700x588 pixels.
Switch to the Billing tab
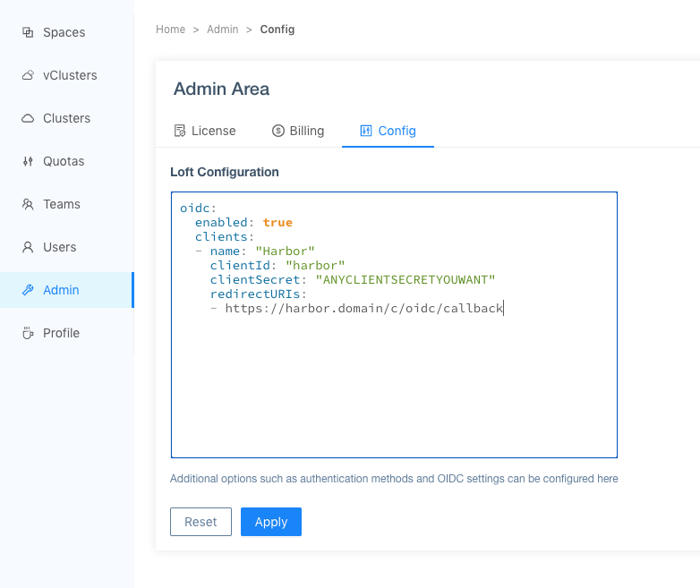(298, 131)
